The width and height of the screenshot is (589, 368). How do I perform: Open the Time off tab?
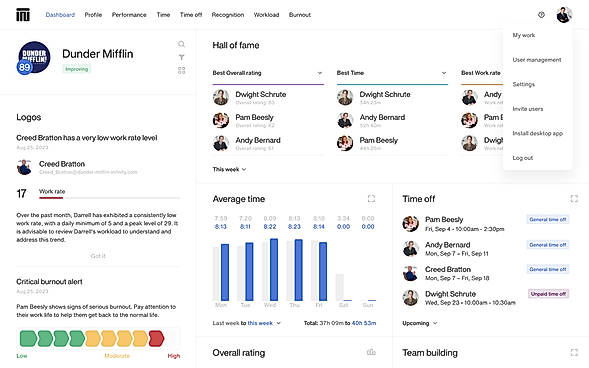pos(191,15)
